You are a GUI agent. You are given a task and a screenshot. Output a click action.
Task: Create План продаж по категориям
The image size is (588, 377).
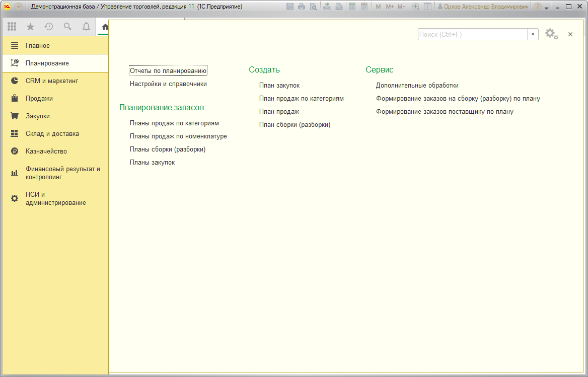point(302,99)
